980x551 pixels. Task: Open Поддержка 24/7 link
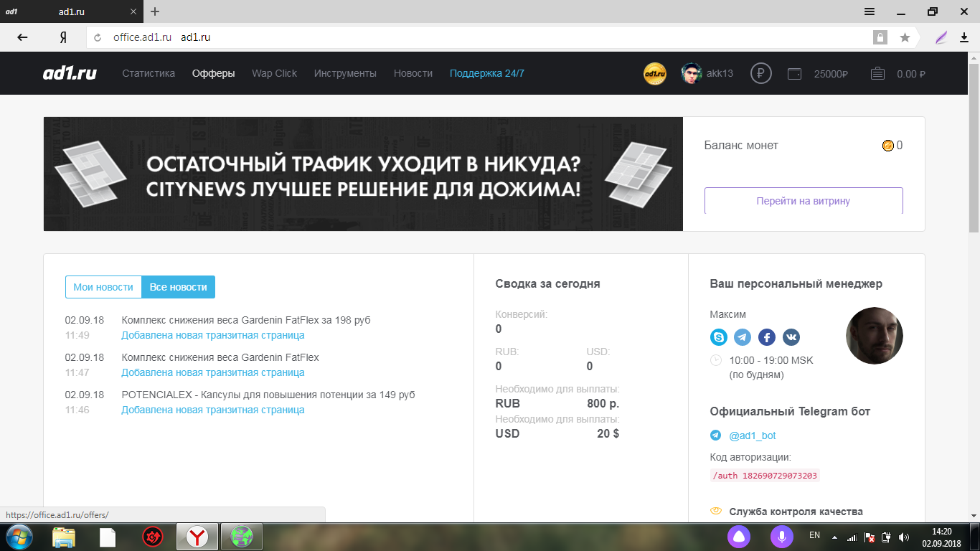487,73
